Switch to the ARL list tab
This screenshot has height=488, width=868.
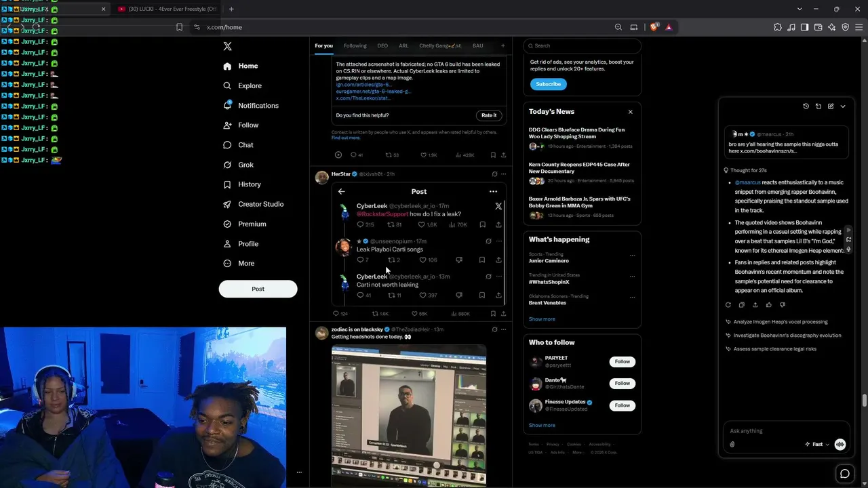pyautogui.click(x=403, y=46)
